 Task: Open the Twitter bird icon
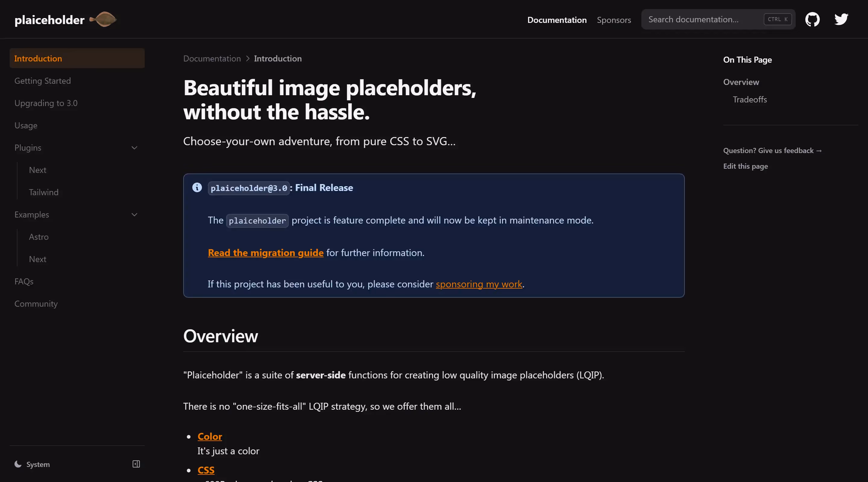[x=841, y=19]
